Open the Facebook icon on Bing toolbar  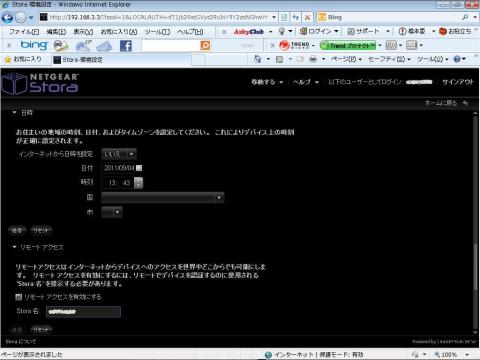(x=126, y=46)
